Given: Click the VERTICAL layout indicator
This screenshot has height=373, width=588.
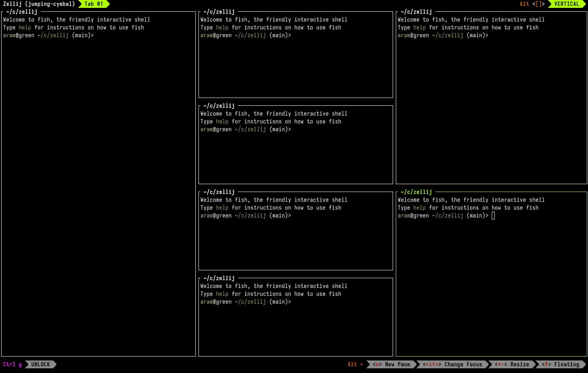Looking at the screenshot, I should (566, 4).
